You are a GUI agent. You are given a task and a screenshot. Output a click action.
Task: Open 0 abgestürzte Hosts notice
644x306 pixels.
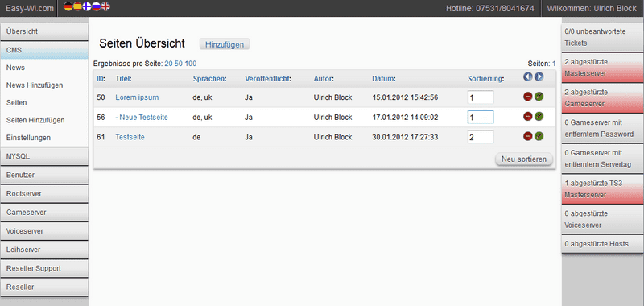click(602, 244)
